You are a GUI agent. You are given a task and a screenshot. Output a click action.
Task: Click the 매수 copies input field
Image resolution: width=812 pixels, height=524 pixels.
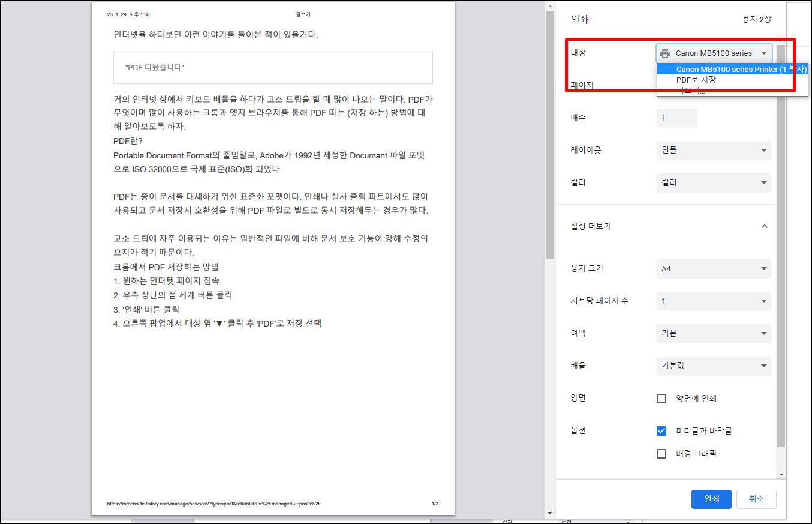coord(676,118)
